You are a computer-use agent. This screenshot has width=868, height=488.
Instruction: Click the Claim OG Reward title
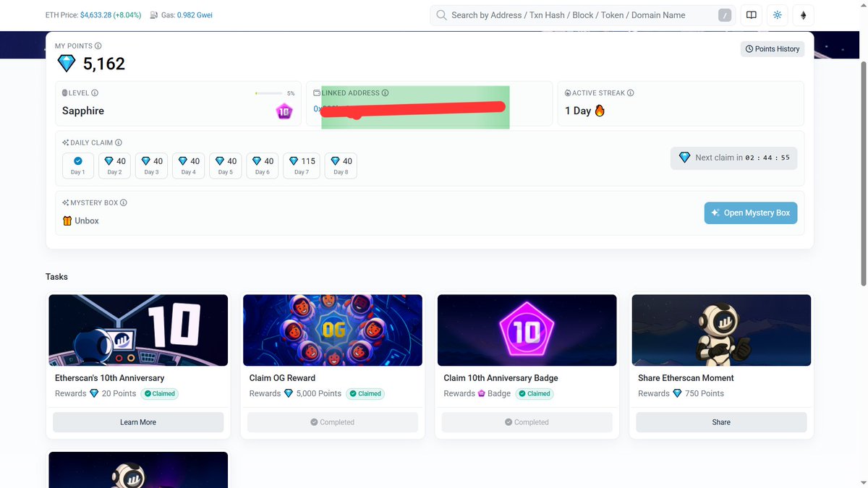tap(282, 378)
